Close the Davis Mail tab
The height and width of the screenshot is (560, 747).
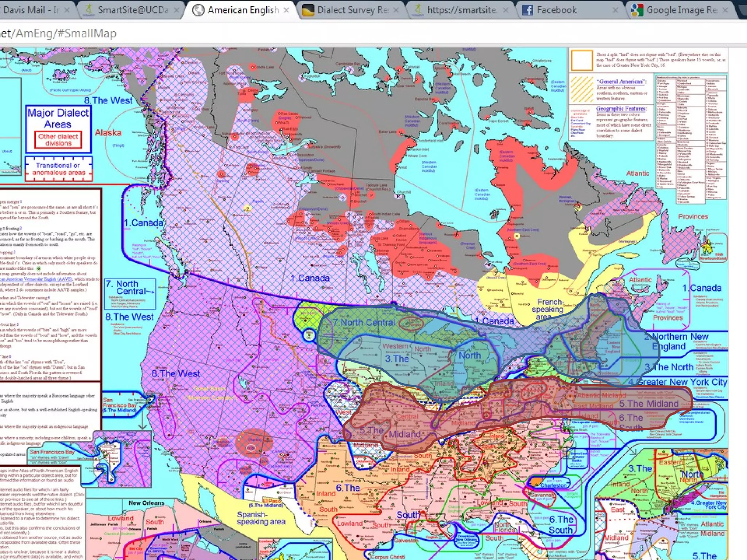coord(67,10)
